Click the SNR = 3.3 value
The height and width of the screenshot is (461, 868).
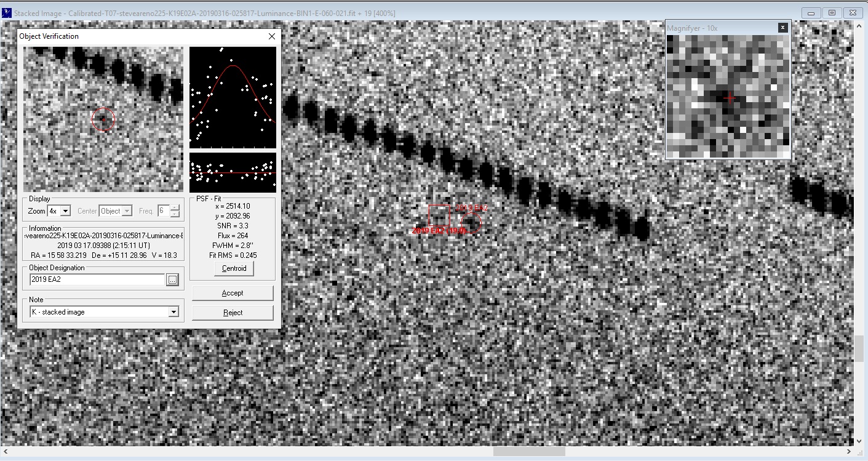coord(234,226)
